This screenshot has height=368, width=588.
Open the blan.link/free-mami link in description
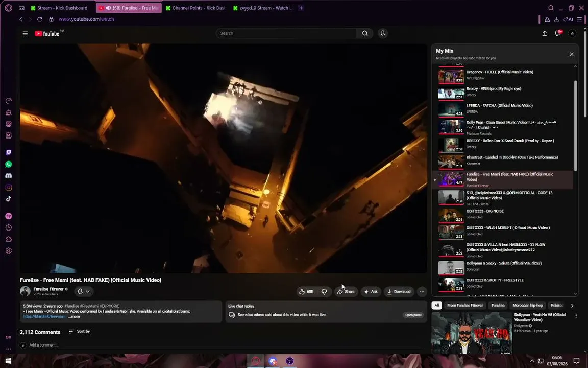pyautogui.click(x=44, y=317)
